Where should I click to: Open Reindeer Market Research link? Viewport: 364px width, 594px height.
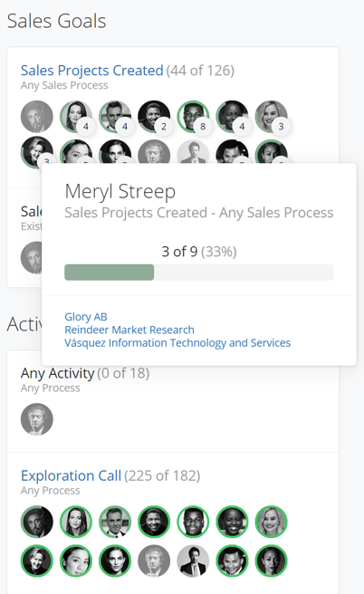pos(129,330)
